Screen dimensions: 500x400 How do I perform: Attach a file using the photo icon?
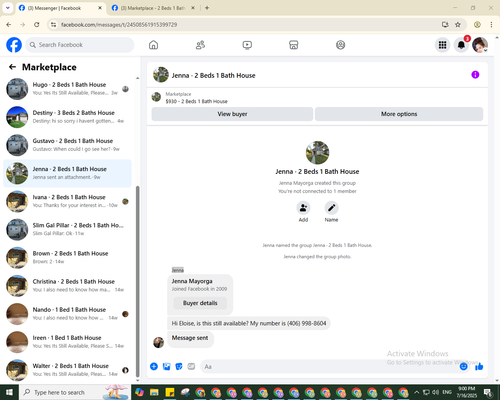[x=166, y=366]
